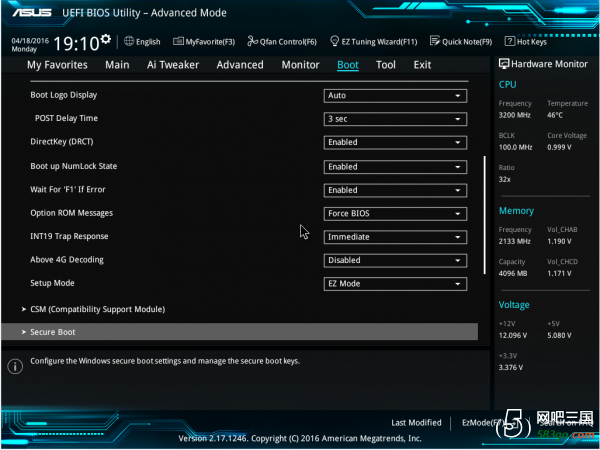Viewport: 600px width, 450px height.
Task: Click the DirectKey (DRCT) label
Action: [x=62, y=142]
